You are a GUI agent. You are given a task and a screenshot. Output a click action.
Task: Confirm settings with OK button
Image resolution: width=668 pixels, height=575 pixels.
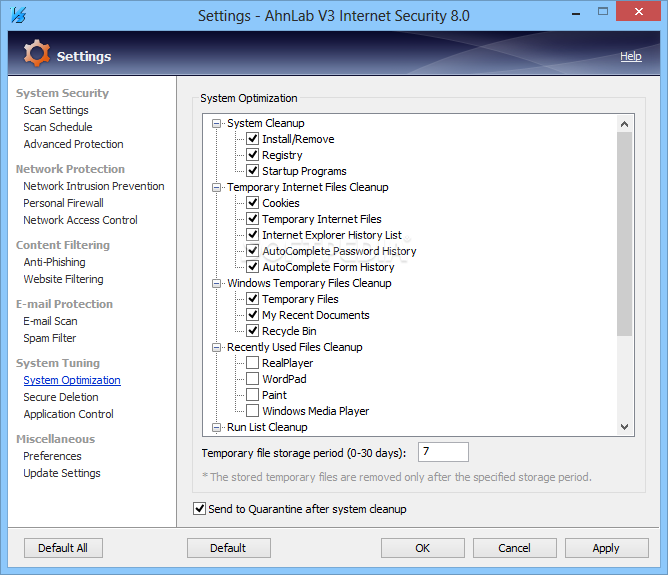(423, 548)
